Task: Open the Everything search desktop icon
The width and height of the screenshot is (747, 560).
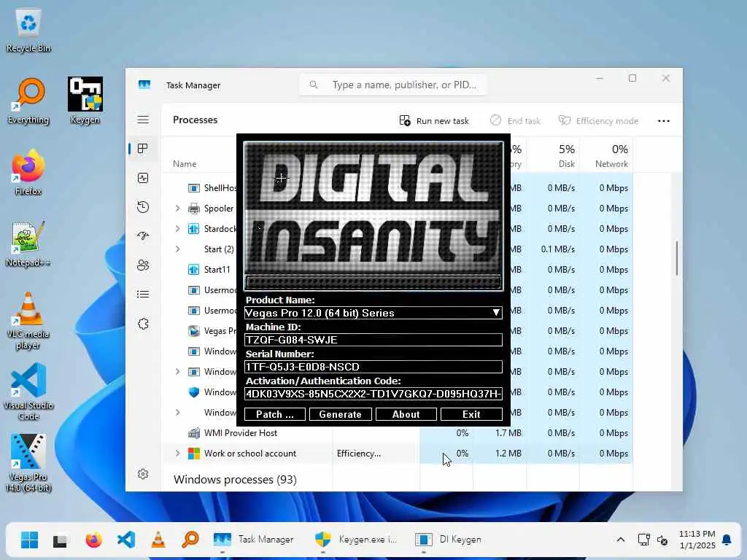Action: point(28,102)
